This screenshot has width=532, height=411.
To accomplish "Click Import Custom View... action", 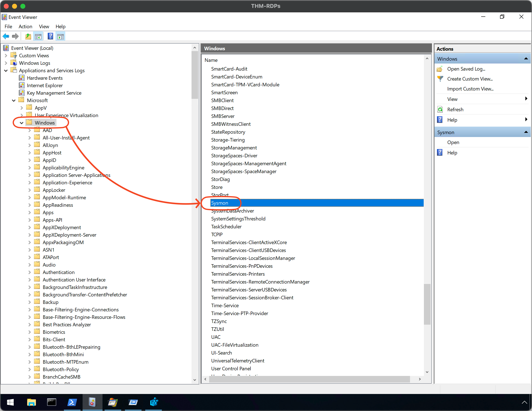I will click(470, 89).
